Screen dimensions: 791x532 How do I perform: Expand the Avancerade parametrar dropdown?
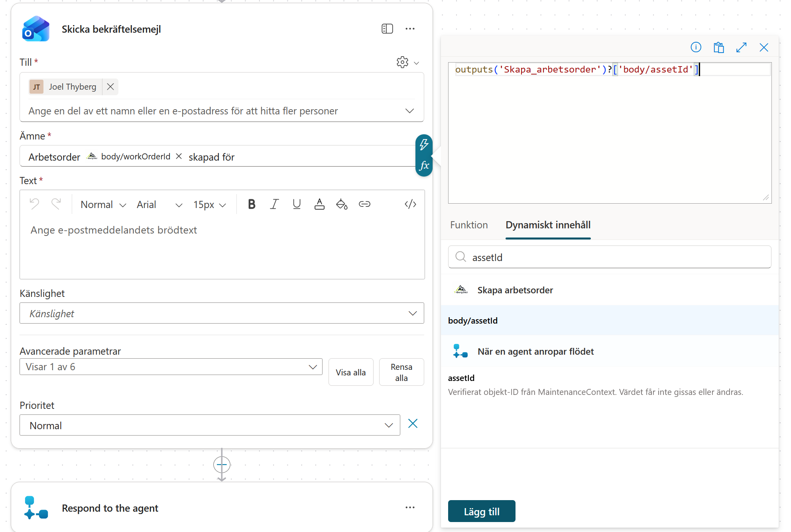coord(171,367)
